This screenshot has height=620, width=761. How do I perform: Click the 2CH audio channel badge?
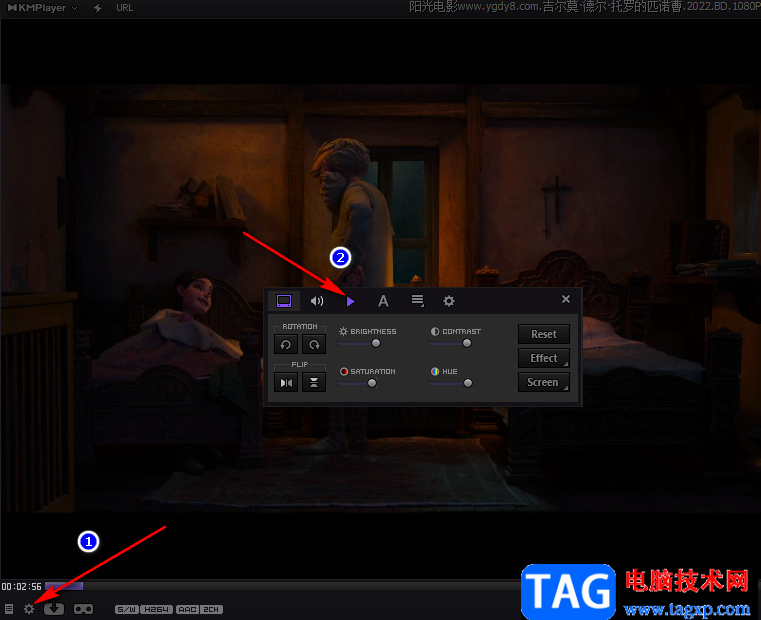(211, 609)
